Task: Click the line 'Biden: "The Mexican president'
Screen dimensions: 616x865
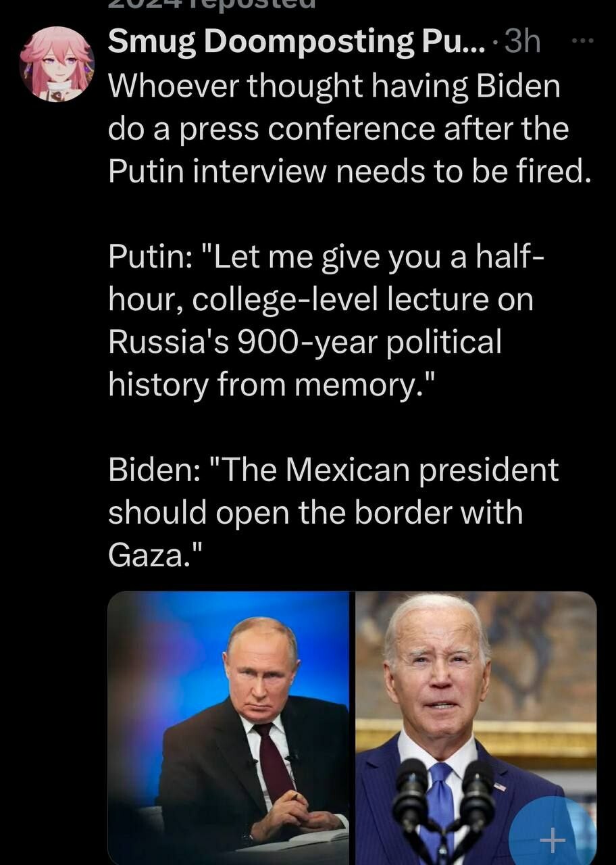Action: [334, 471]
